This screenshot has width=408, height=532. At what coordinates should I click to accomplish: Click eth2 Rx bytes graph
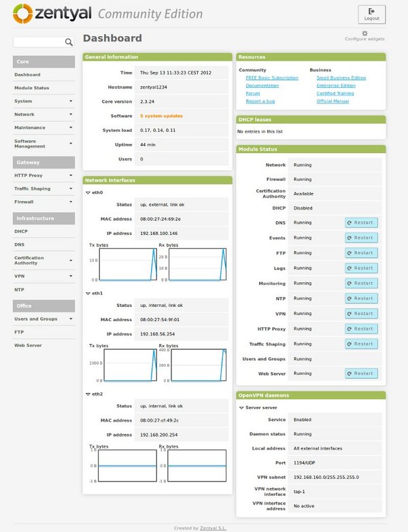coord(197,465)
